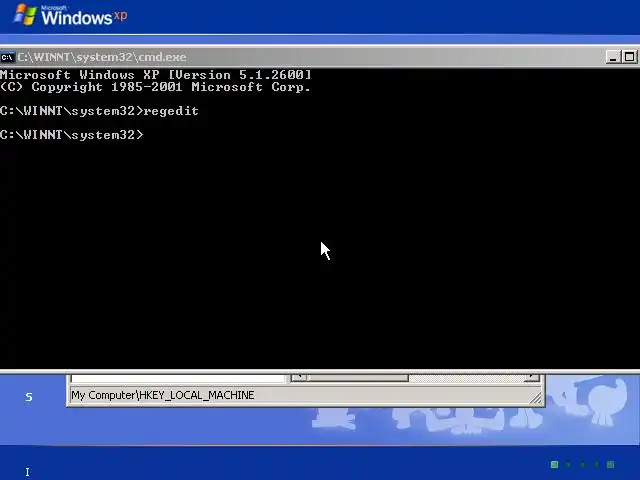The width and height of the screenshot is (640, 480).
Task: Click the last C:\WINNT\system32> prompt
Action: point(72,135)
